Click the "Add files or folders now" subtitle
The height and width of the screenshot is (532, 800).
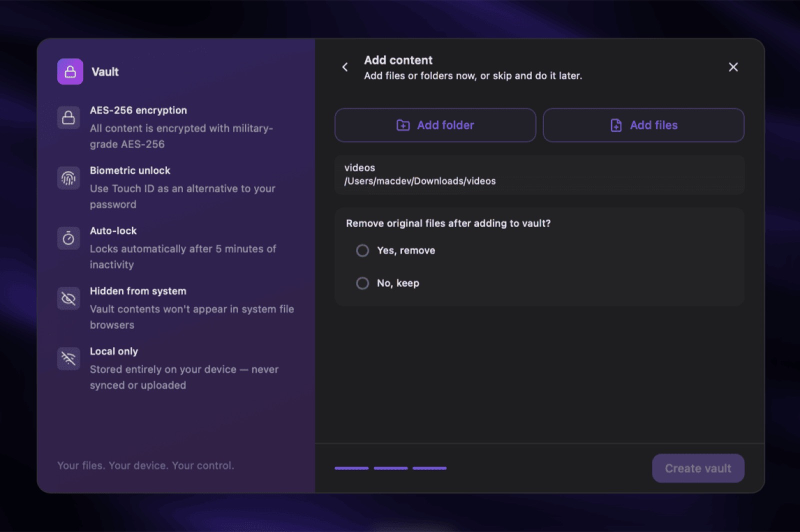473,75
